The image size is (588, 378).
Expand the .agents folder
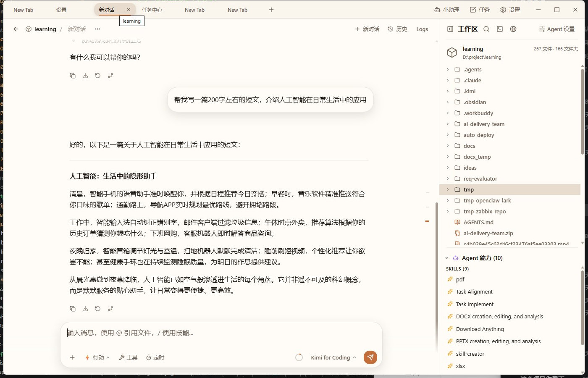tap(448, 69)
